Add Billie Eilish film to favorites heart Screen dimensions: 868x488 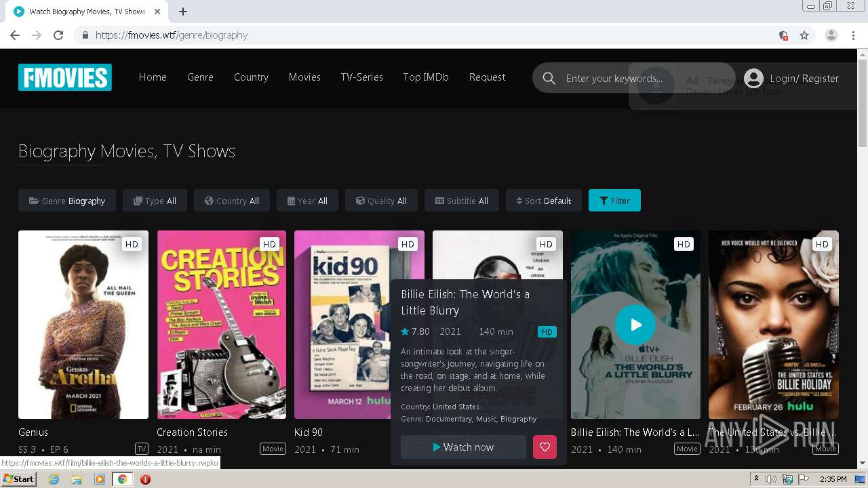point(545,447)
